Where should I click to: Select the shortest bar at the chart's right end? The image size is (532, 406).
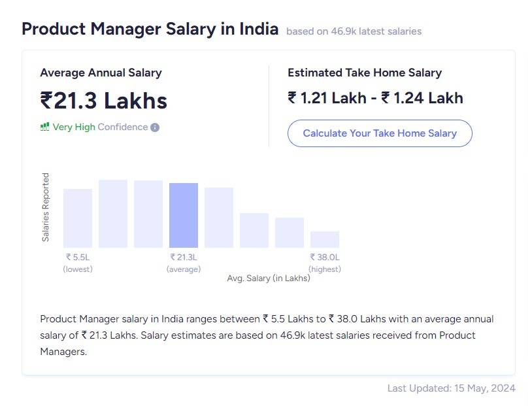(x=325, y=241)
